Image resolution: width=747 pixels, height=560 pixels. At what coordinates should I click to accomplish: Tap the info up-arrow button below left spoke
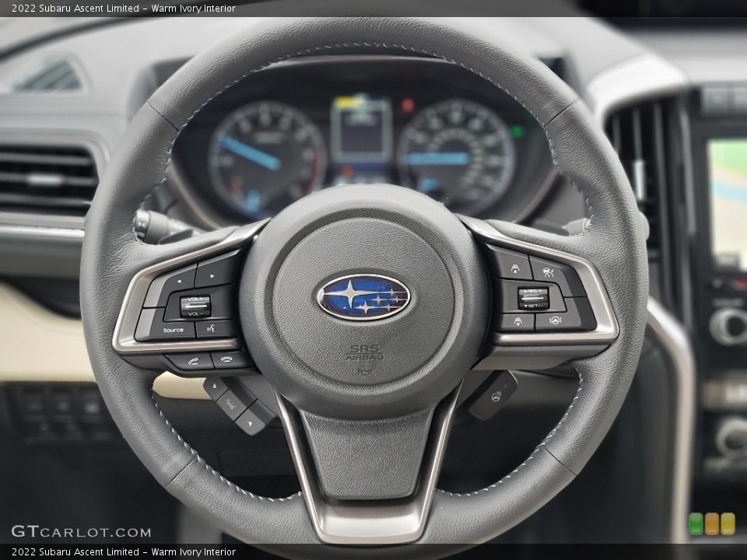(216, 387)
